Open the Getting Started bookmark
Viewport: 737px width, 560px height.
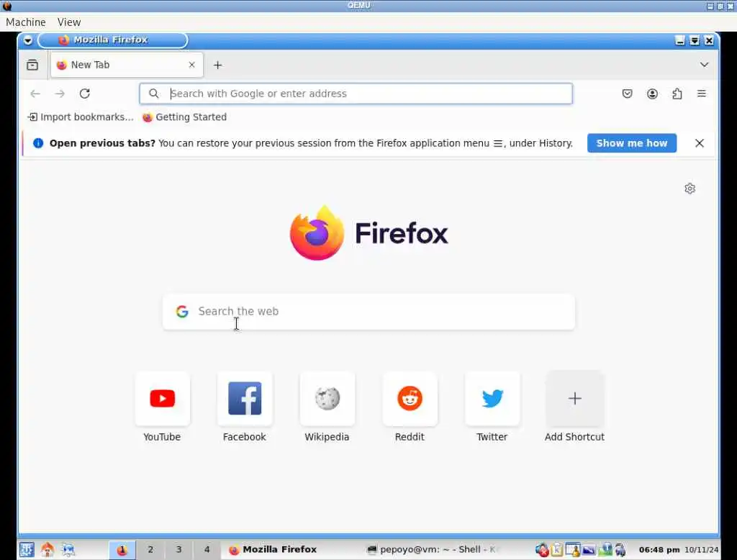click(x=185, y=117)
